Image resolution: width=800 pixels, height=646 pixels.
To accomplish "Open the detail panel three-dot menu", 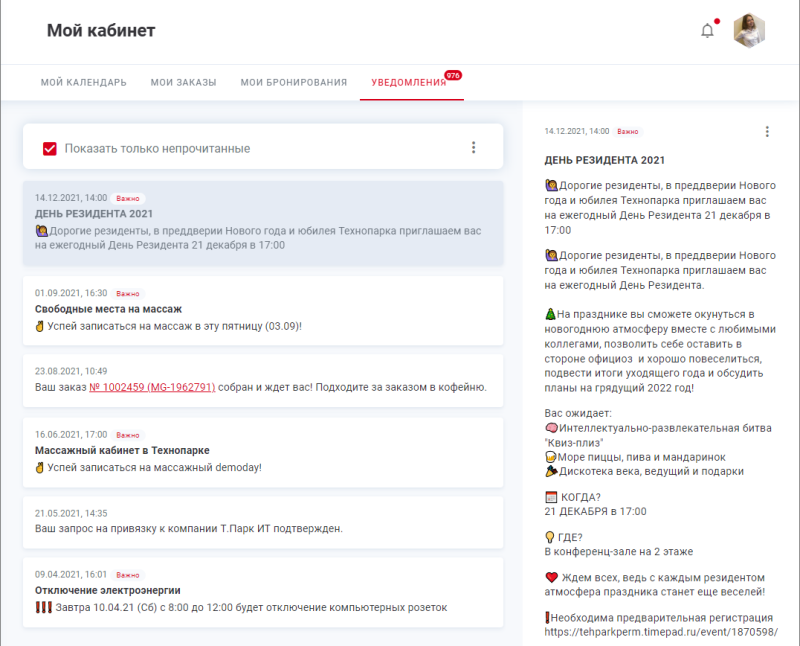I will (765, 131).
